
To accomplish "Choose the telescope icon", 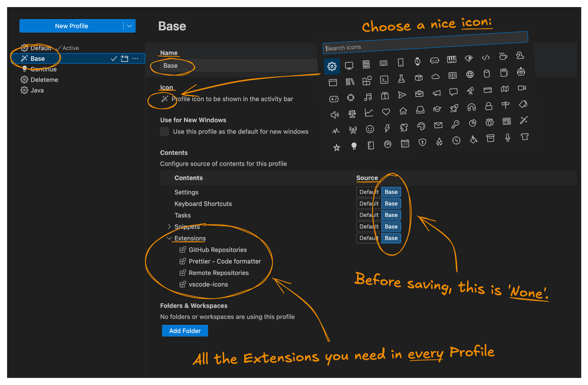I will [x=470, y=91].
